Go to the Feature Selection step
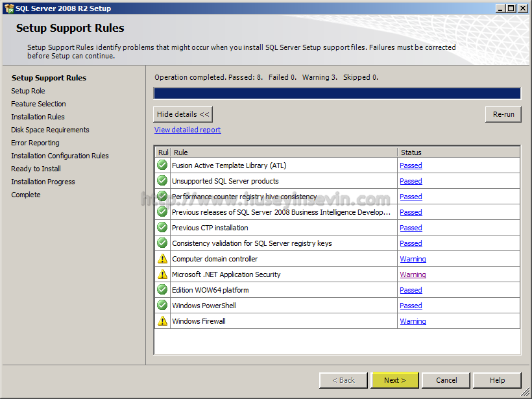The height and width of the screenshot is (399, 532). pyautogui.click(x=38, y=104)
